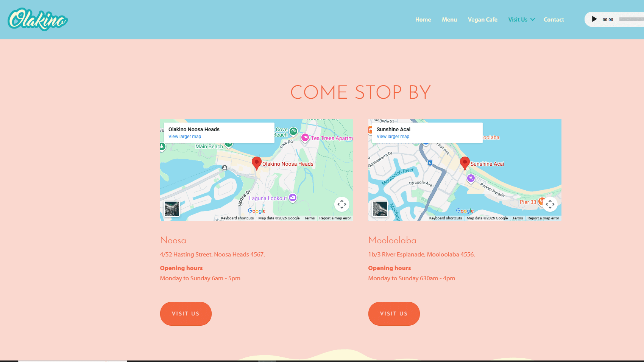Click the Monday to Sunday 630am - 4pm text
Viewport: 644px width, 362px height.
412,278
